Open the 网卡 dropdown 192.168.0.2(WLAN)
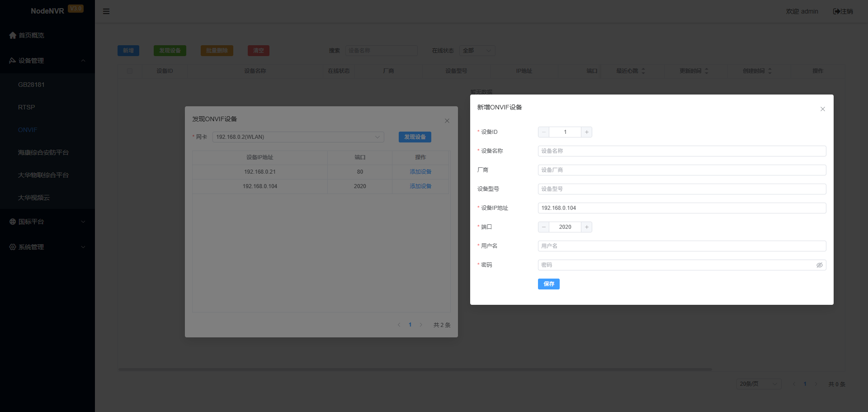This screenshot has height=412, width=868. click(298, 137)
